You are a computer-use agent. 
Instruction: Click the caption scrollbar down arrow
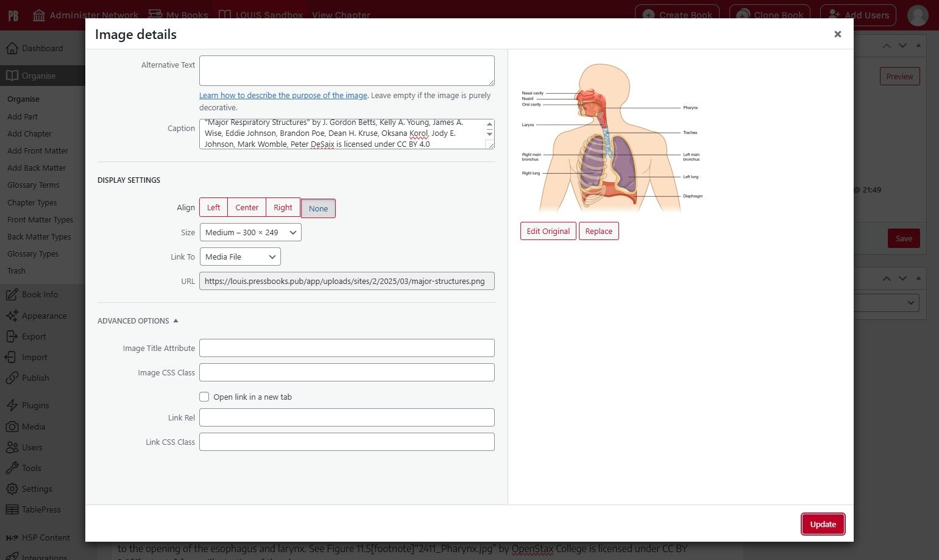click(x=489, y=133)
